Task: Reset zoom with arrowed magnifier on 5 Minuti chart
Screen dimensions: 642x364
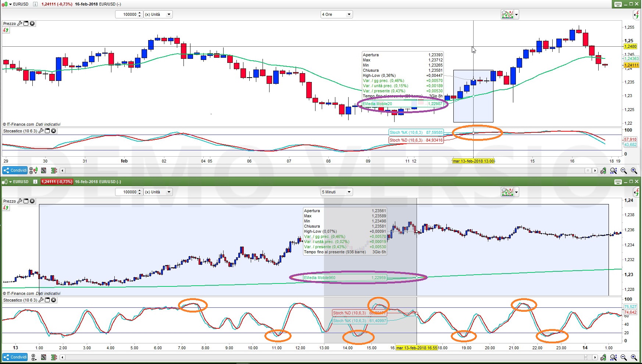Action: [x=613, y=357]
